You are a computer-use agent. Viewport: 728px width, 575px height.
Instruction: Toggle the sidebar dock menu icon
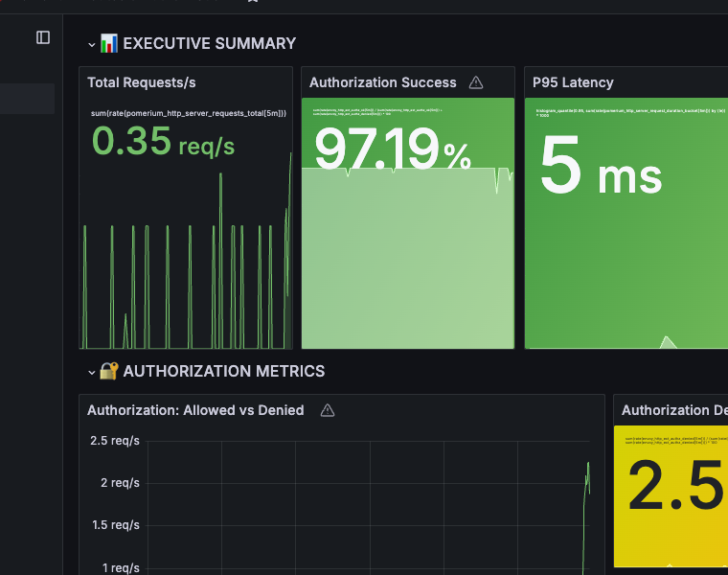click(43, 37)
